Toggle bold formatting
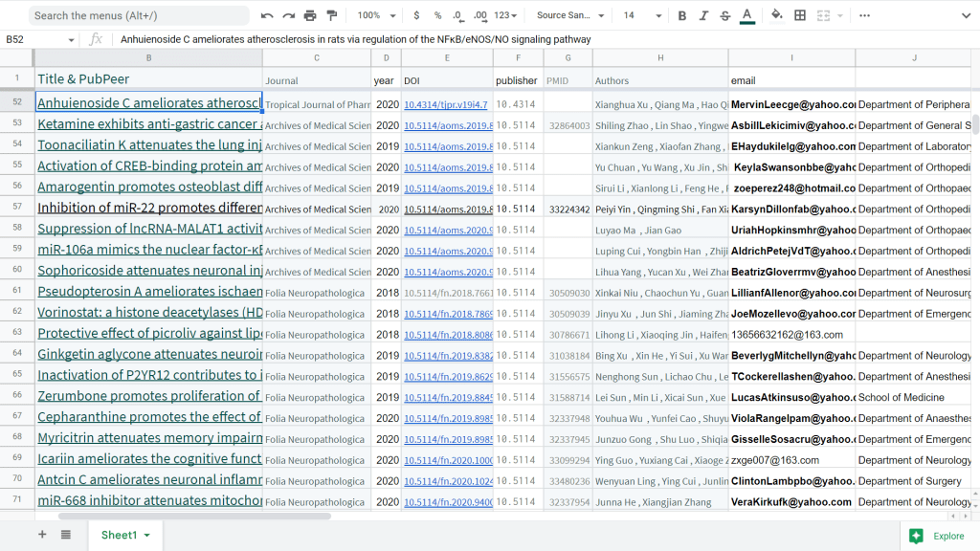 point(682,15)
